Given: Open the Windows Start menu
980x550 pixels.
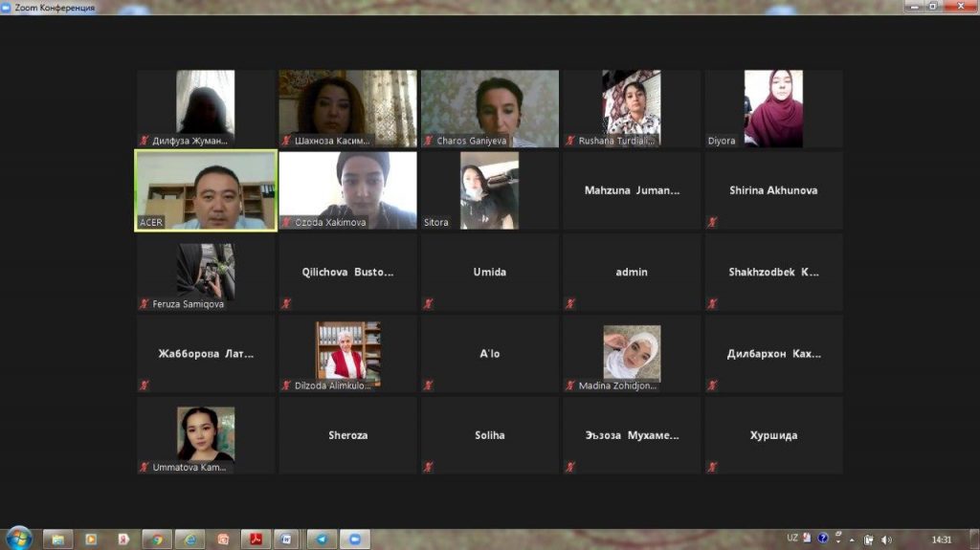Looking at the screenshot, I should click(x=18, y=539).
